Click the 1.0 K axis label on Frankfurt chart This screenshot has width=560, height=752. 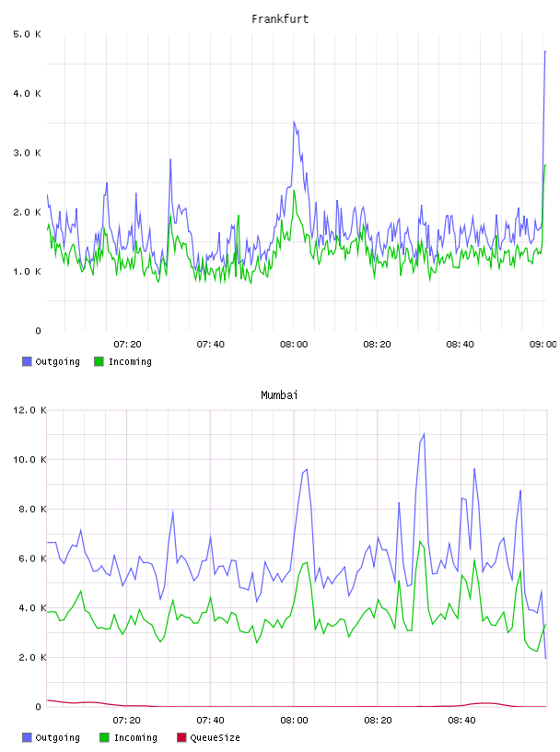pos(27,272)
